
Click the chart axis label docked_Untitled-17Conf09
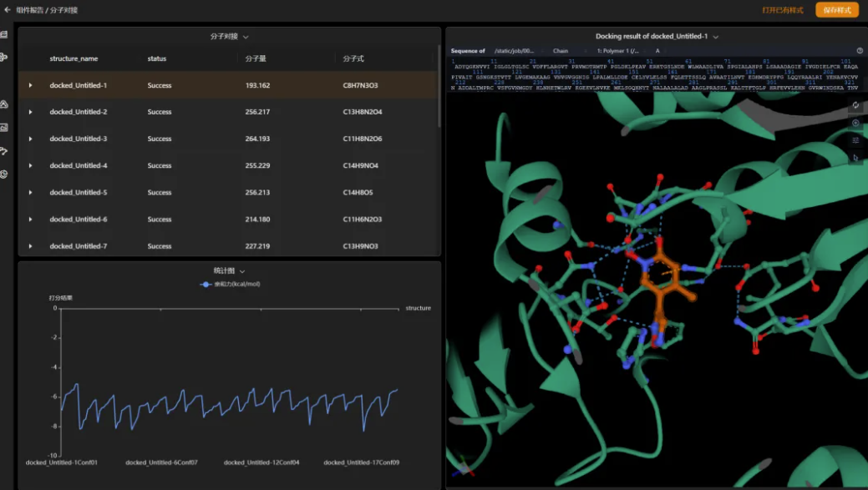click(362, 462)
